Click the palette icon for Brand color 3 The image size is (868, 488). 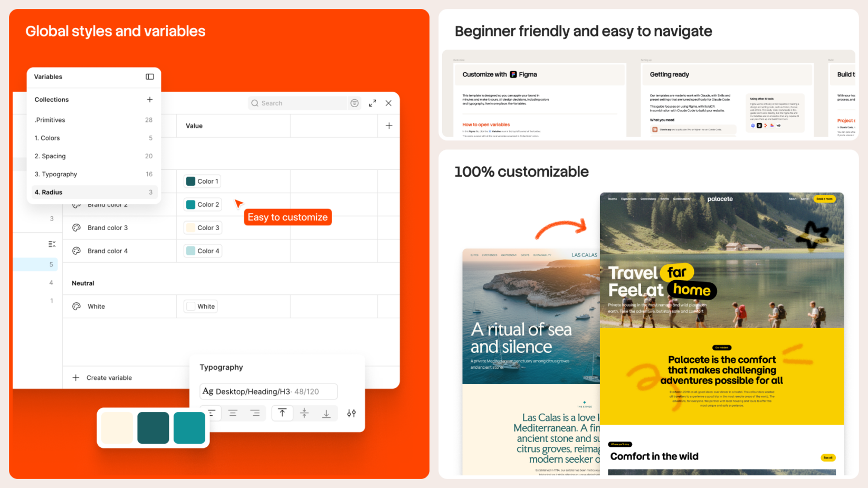pyautogui.click(x=77, y=227)
